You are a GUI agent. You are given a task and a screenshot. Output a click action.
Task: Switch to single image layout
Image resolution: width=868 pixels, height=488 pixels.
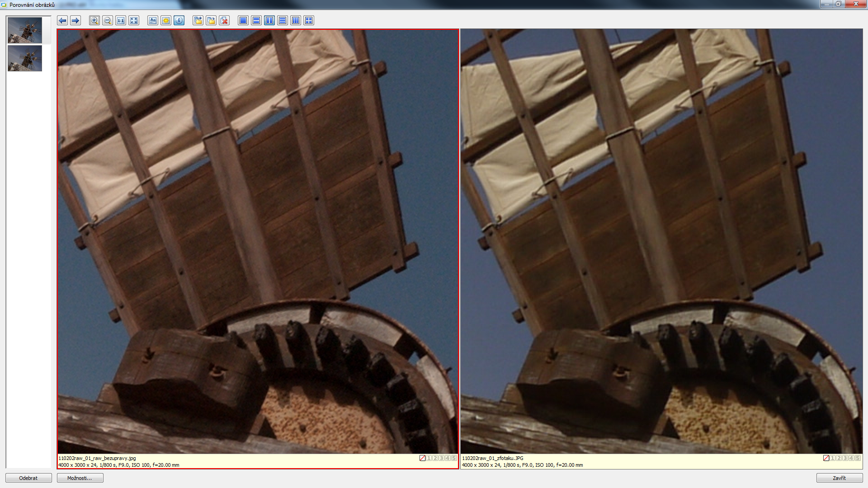[x=243, y=20]
